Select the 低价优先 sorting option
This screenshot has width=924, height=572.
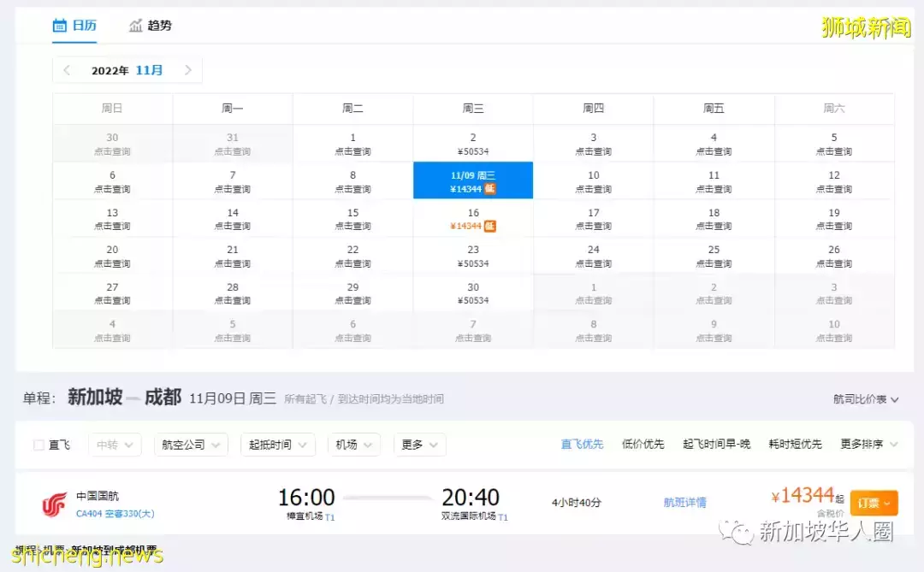click(x=643, y=444)
